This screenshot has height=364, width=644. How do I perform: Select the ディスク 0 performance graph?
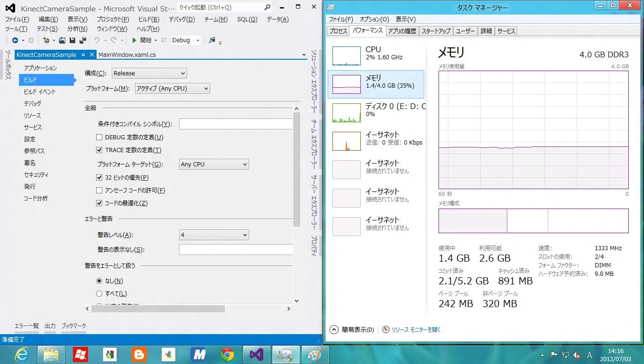coord(347,113)
